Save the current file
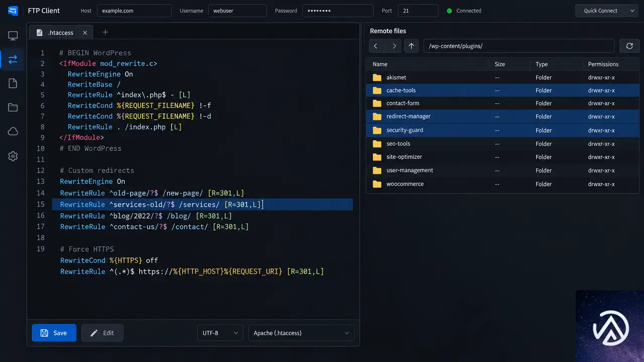The image size is (644, 362). pyautogui.click(x=54, y=333)
